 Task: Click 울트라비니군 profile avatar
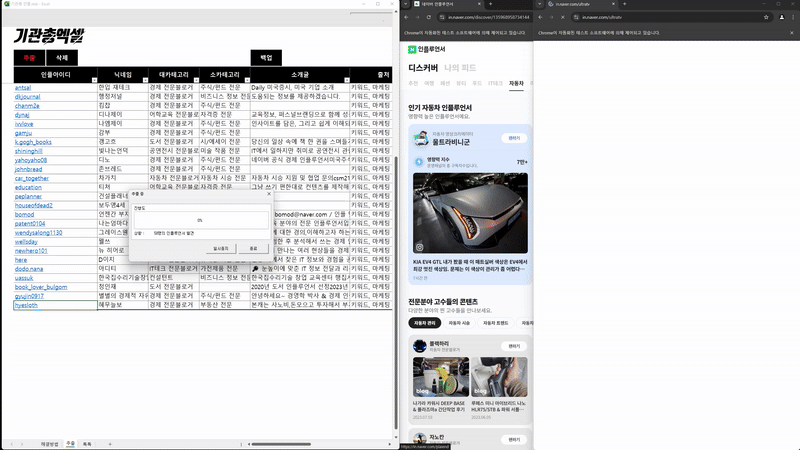(x=420, y=138)
